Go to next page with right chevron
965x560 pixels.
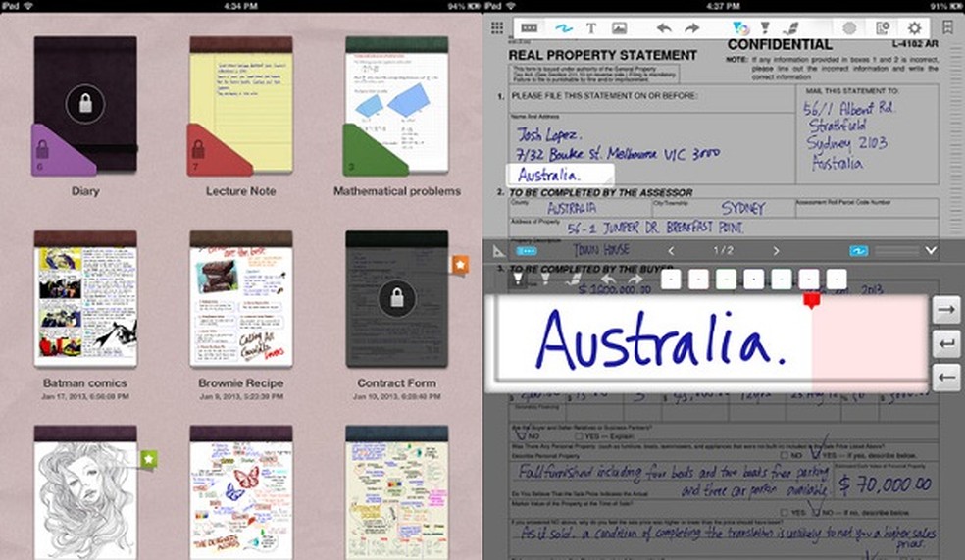(x=776, y=250)
